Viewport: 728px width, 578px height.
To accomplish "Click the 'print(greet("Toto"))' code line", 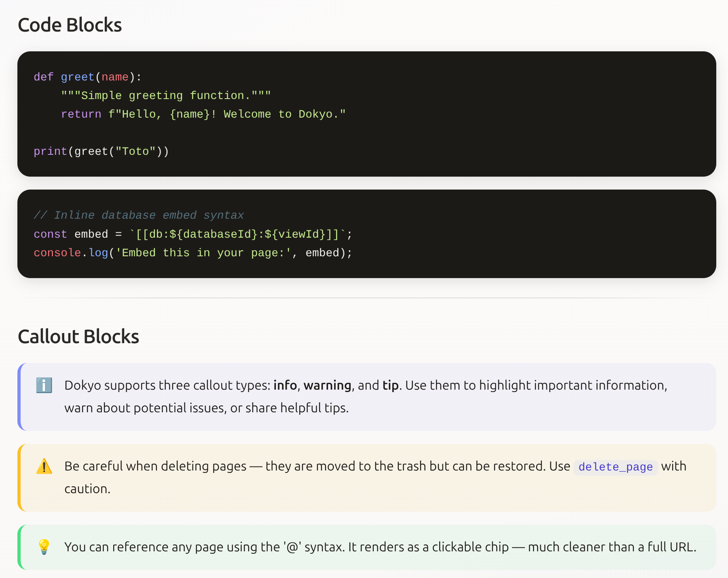I will click(x=101, y=151).
